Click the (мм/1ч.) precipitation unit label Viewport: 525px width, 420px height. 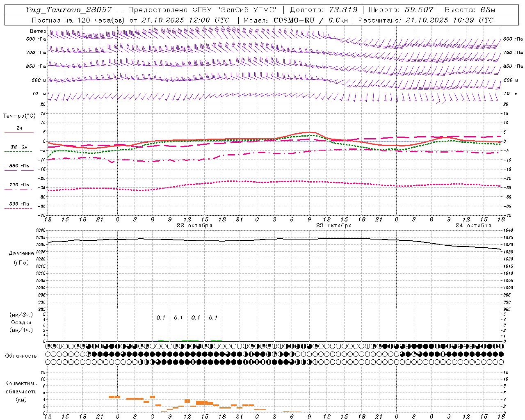tap(21, 330)
